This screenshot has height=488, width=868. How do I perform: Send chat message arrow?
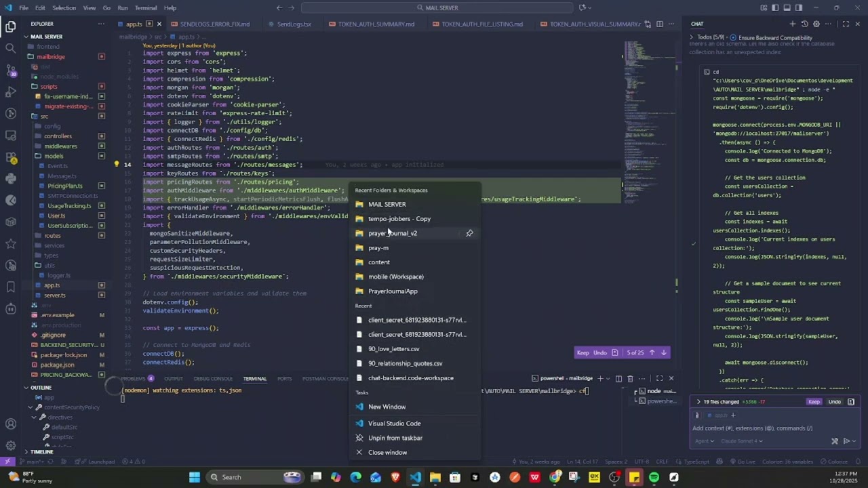[846, 441]
